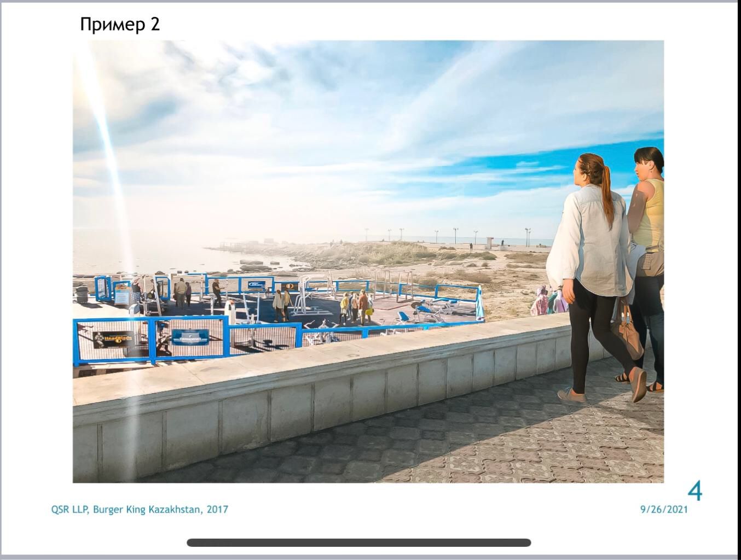Click the black banner on far gym fence

point(290,287)
